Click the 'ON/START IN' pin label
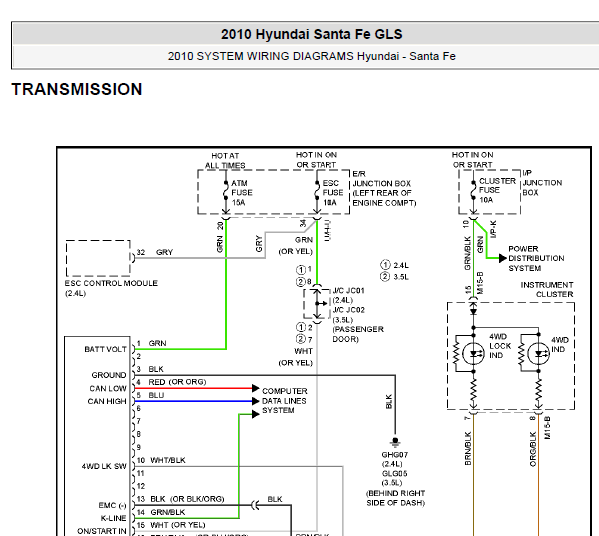The image size is (599, 536). click(102, 531)
